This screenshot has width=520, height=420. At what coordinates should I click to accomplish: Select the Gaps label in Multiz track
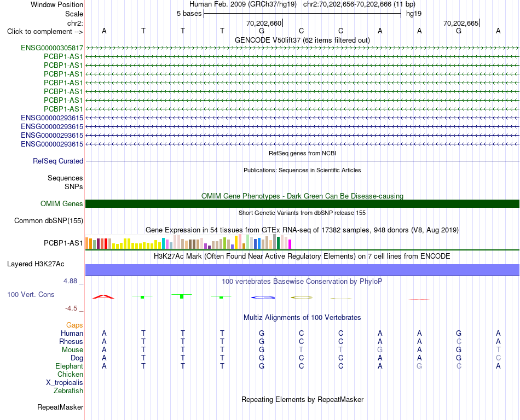pos(74,325)
